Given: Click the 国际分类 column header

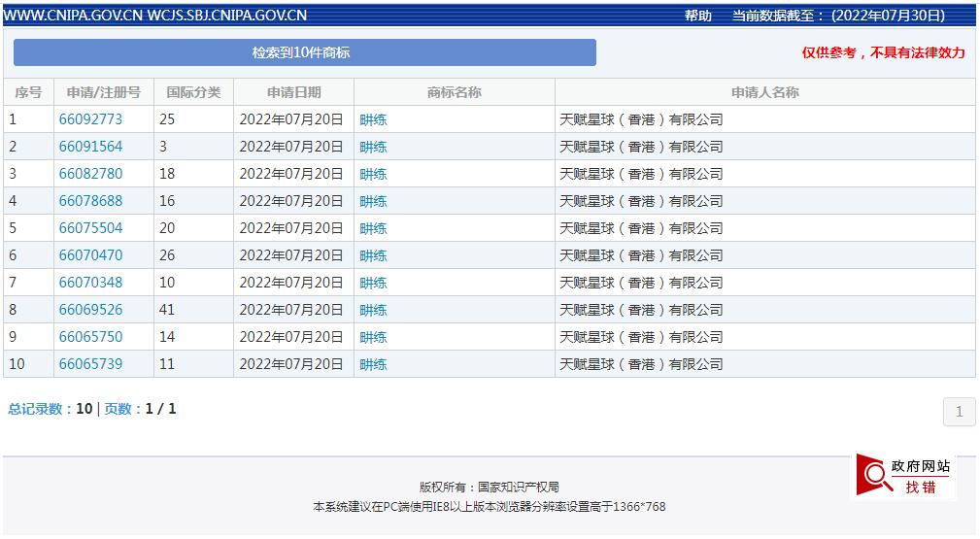Looking at the screenshot, I should pyautogui.click(x=193, y=92).
